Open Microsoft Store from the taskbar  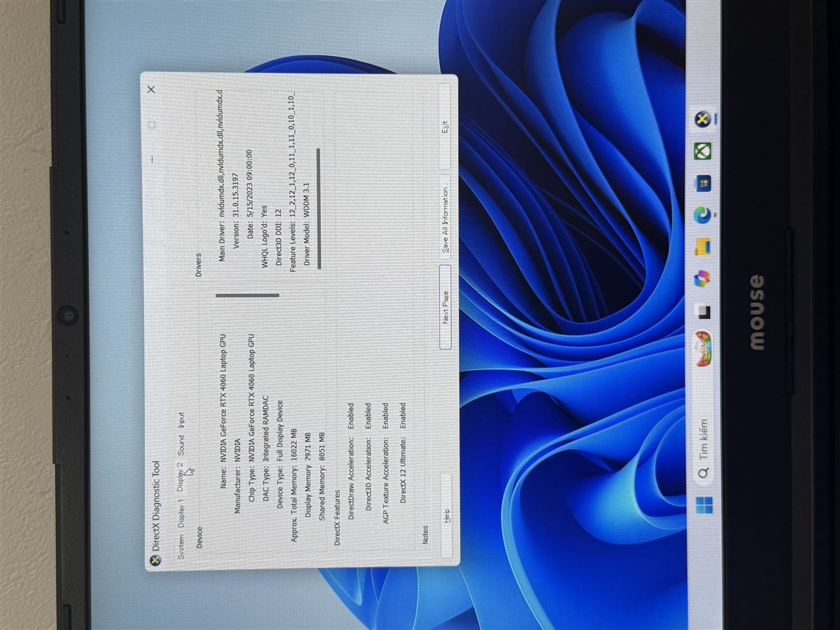coord(703,184)
